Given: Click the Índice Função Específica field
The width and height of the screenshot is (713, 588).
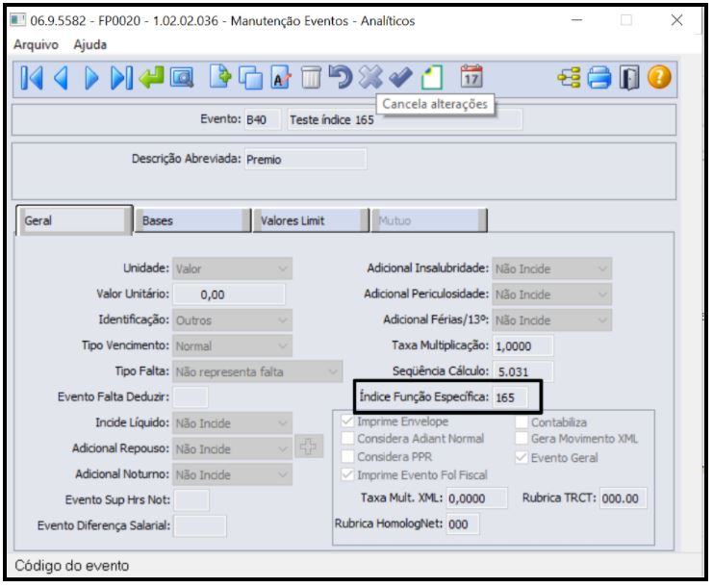Looking at the screenshot, I should [x=511, y=397].
